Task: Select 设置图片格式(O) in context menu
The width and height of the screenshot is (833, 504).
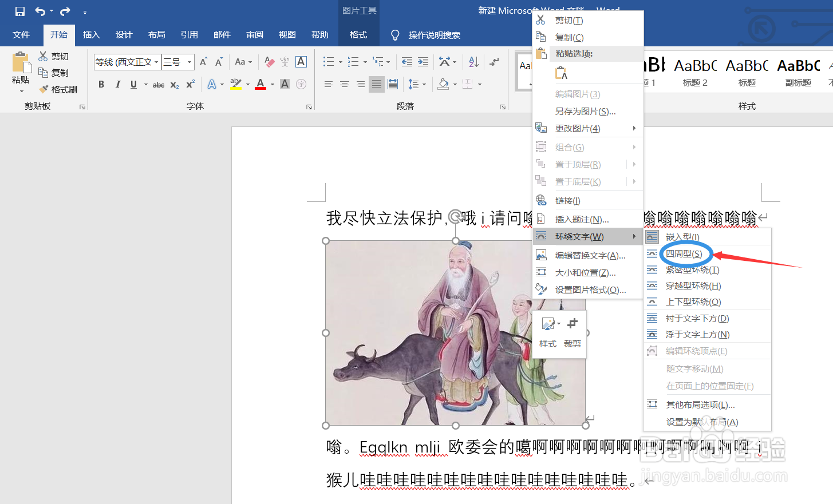Action: (587, 289)
